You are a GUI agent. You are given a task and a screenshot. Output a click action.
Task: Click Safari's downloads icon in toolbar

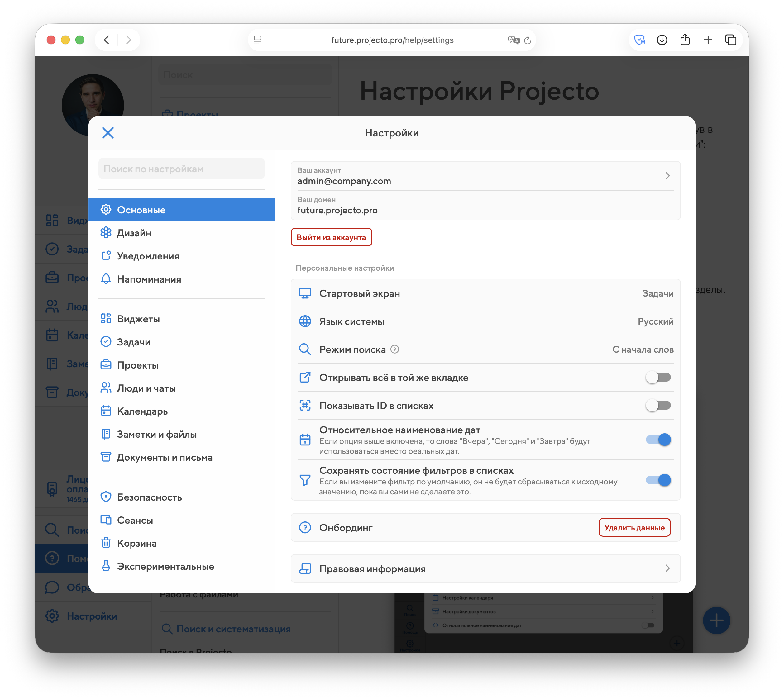pos(662,40)
